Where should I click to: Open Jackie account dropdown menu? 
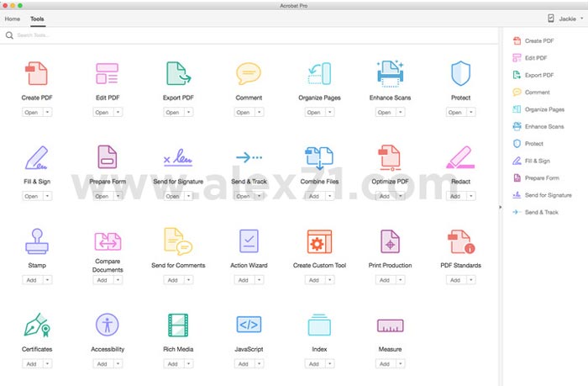point(571,19)
